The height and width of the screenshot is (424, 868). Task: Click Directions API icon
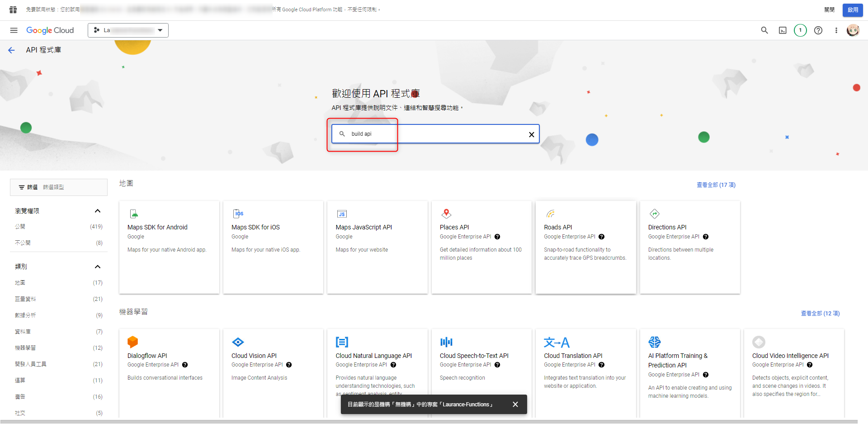(x=655, y=214)
